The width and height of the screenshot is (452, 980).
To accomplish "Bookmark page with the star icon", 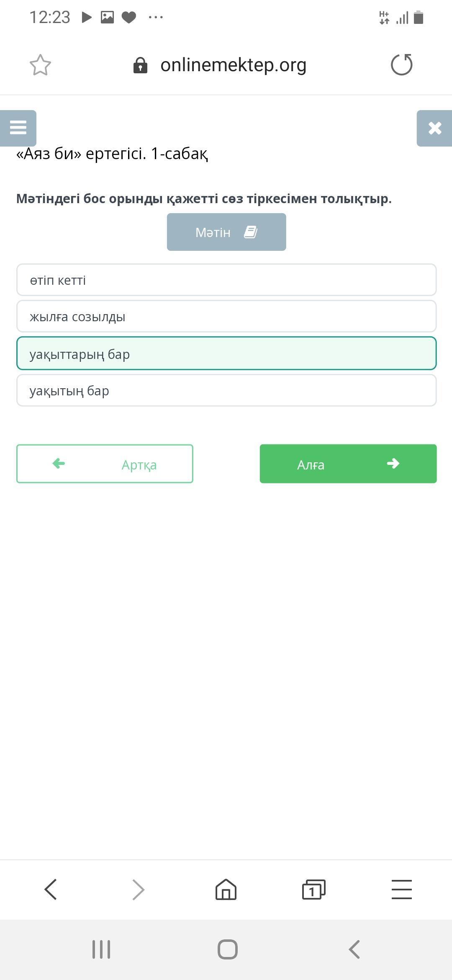I will click(40, 65).
